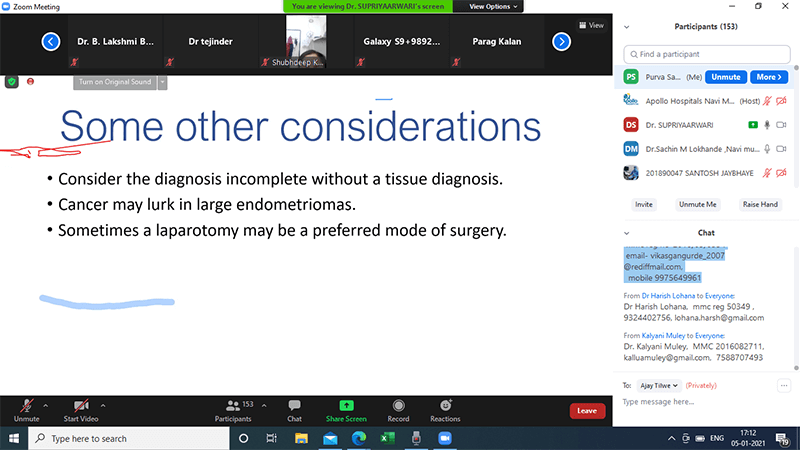Open the View layout menu
800x450 pixels.
click(591, 25)
